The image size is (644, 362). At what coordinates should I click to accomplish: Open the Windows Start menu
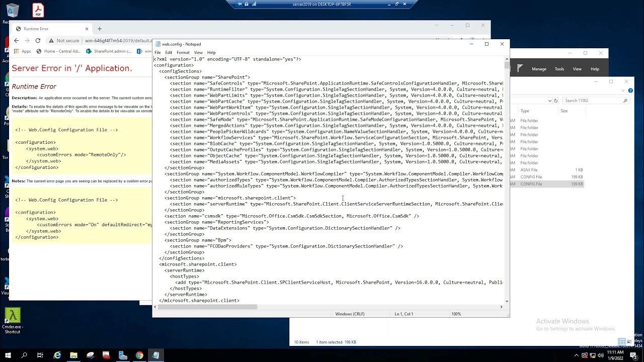tap(9, 355)
